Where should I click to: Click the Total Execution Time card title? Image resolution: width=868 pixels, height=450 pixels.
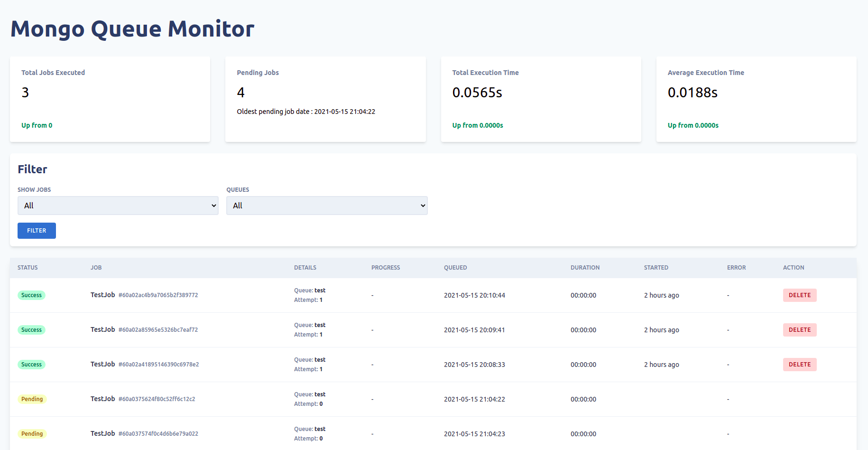485,73
